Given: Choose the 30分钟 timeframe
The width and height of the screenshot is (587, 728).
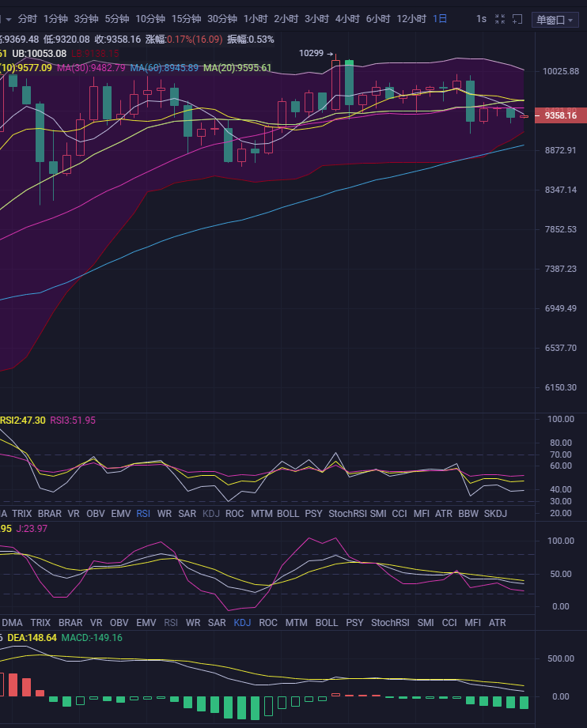Looking at the screenshot, I should 222,19.
